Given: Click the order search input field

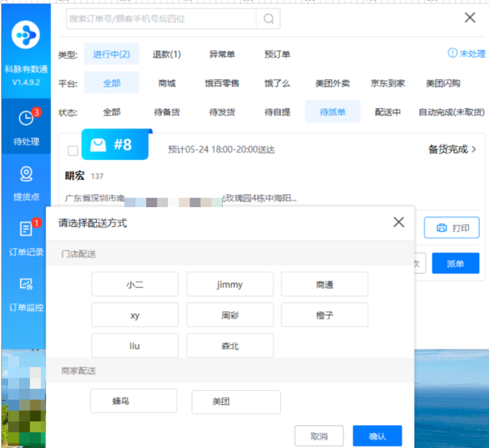Looking at the screenshot, I should [x=158, y=18].
